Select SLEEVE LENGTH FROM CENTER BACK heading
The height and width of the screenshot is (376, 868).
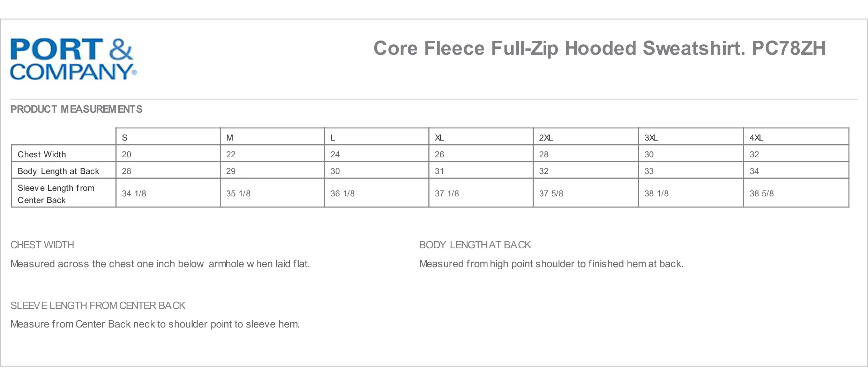point(98,306)
